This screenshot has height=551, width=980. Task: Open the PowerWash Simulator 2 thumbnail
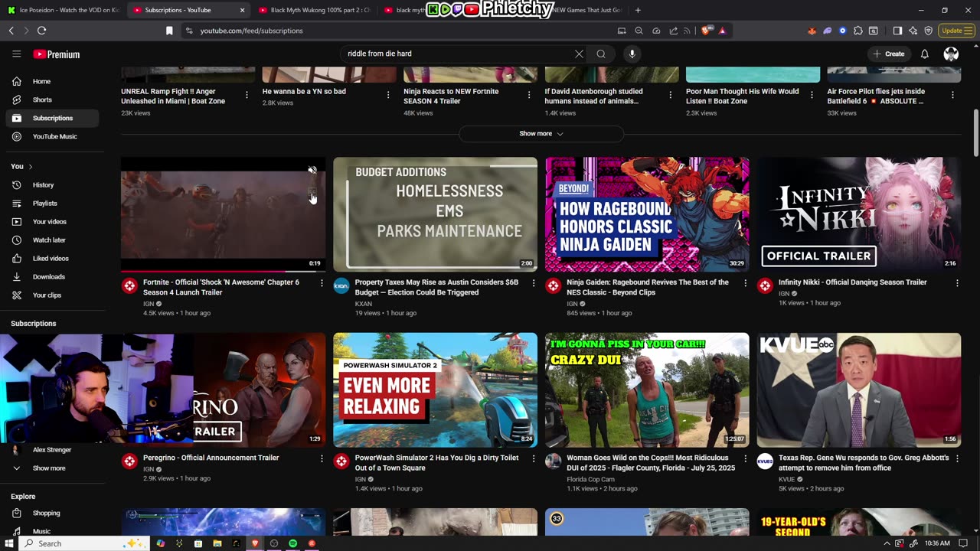[435, 390]
